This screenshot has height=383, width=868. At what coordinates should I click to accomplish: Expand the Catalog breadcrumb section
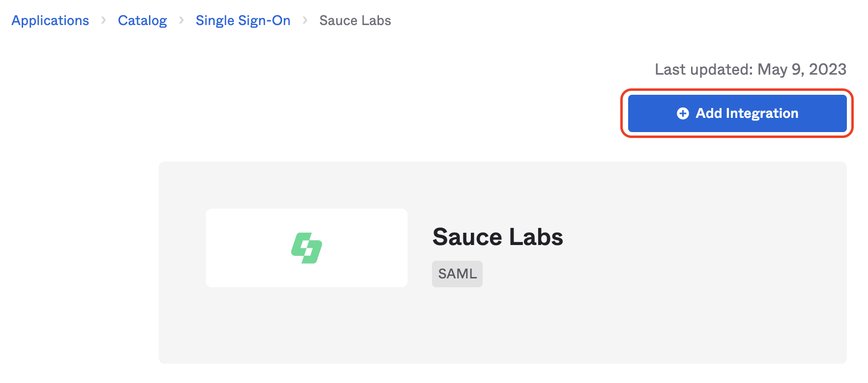142,21
